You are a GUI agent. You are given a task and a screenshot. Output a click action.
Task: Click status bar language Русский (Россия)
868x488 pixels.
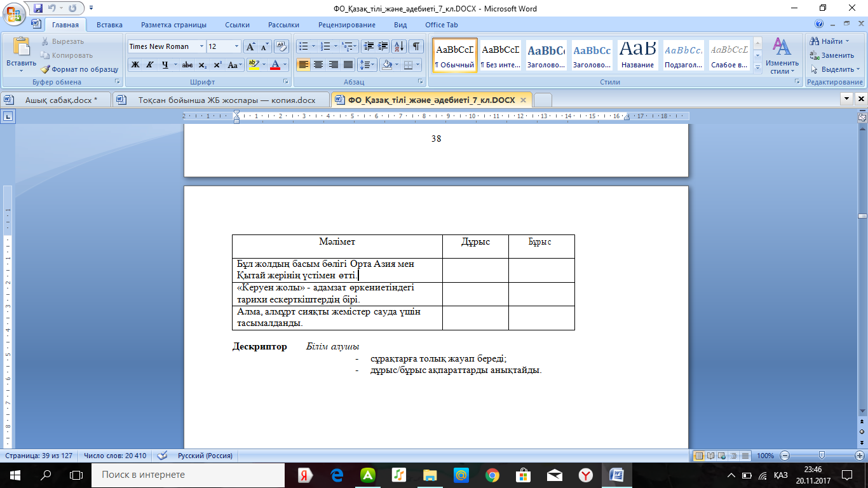pyautogui.click(x=205, y=456)
